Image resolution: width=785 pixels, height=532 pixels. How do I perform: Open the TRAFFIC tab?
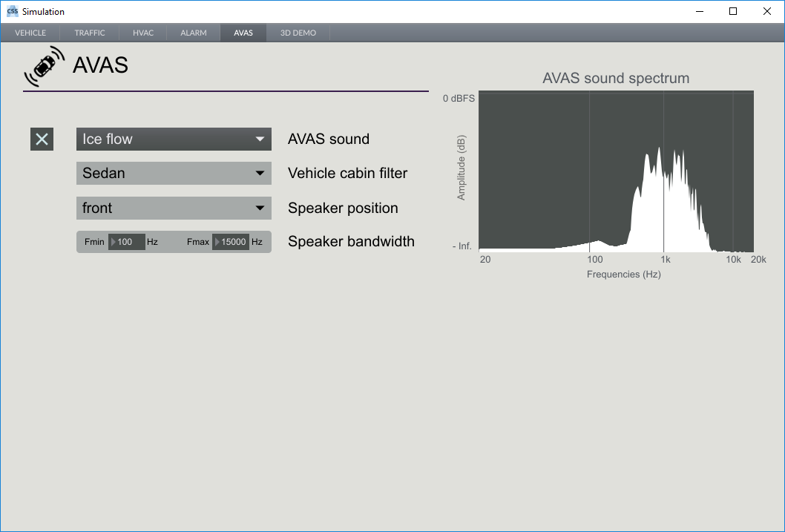tap(90, 33)
